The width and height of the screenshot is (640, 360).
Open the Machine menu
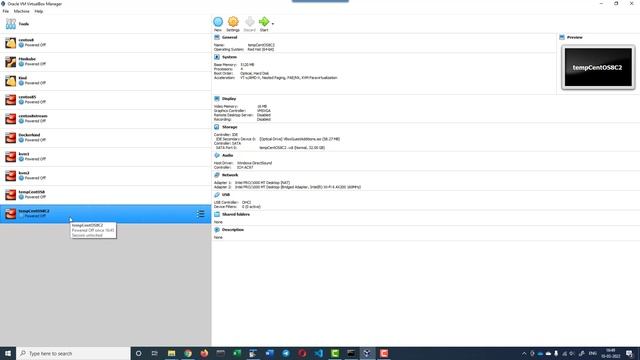click(x=22, y=11)
